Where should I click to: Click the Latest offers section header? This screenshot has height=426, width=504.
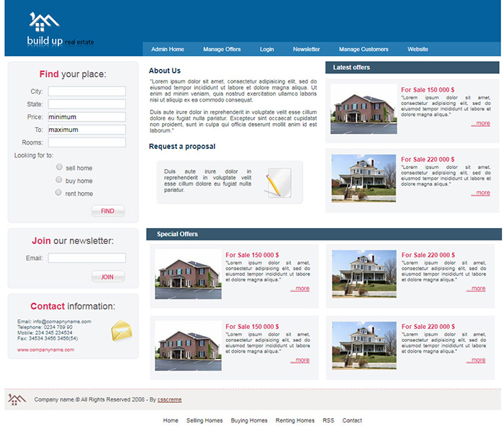[412, 68]
